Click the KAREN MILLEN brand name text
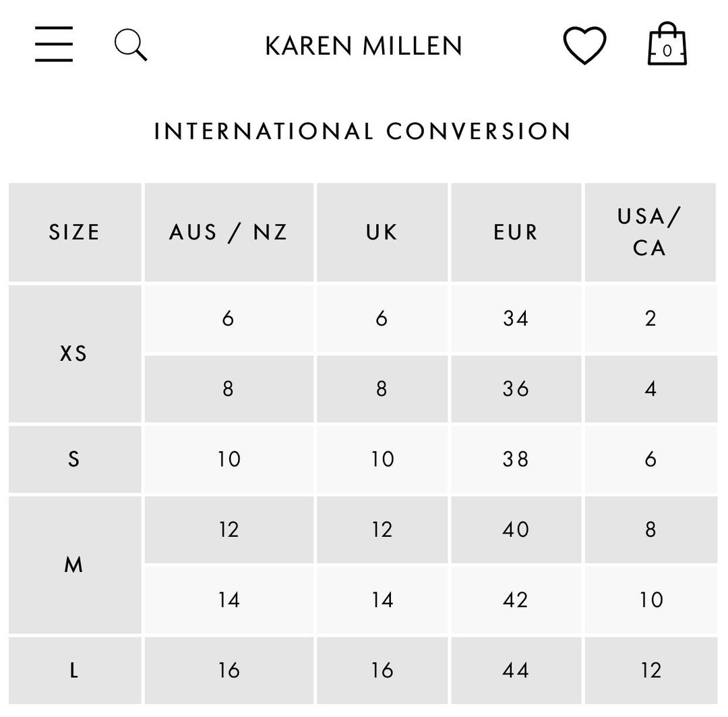728x717 pixels. (x=363, y=46)
